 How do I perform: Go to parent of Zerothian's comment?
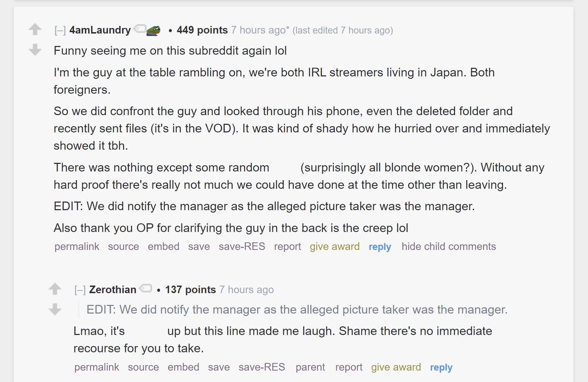[310, 367]
